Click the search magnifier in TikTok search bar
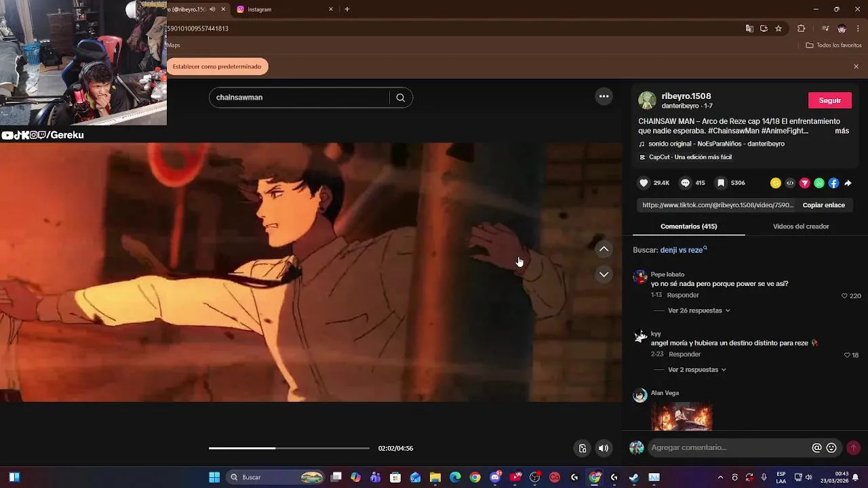Viewport: 868px width, 488px height. [x=401, y=98]
